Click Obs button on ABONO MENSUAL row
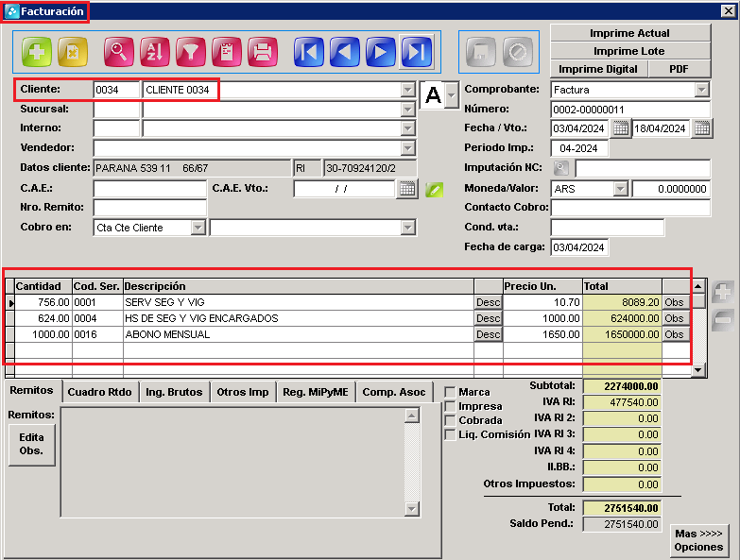740x560 pixels. tap(675, 334)
